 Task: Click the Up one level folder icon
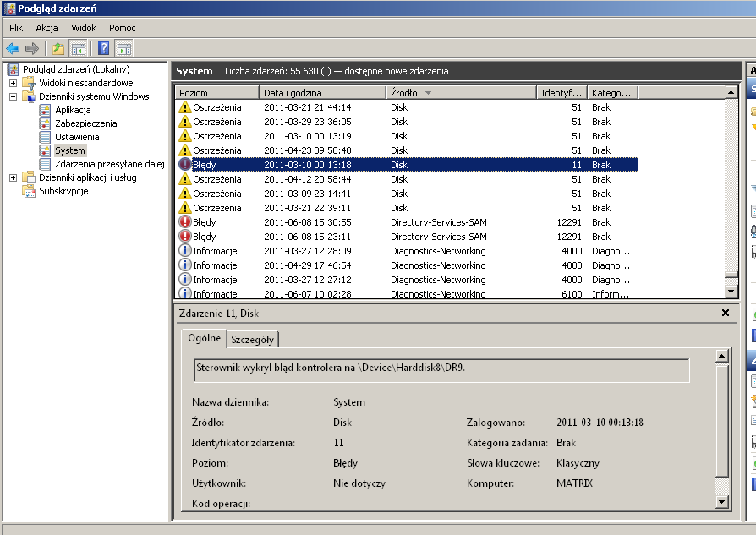(x=58, y=48)
